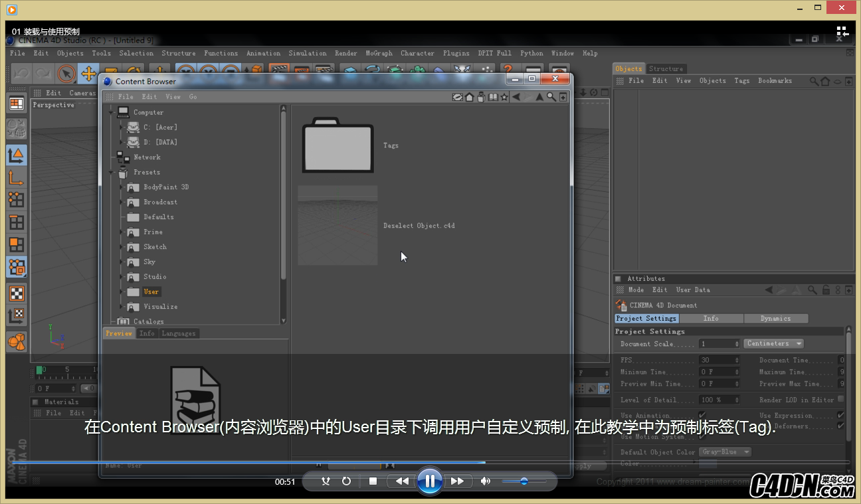This screenshot has width=861, height=504.
Task: Rewind with the double-left arrow button
Action: [x=402, y=481]
